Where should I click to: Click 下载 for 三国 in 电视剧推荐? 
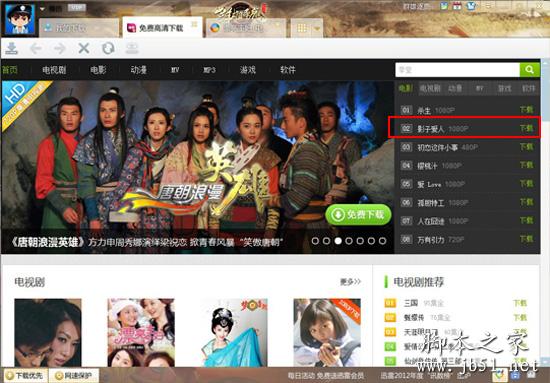point(520,303)
